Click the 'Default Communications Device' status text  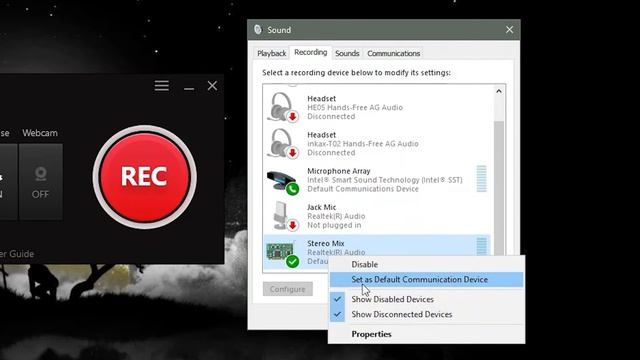(x=363, y=189)
